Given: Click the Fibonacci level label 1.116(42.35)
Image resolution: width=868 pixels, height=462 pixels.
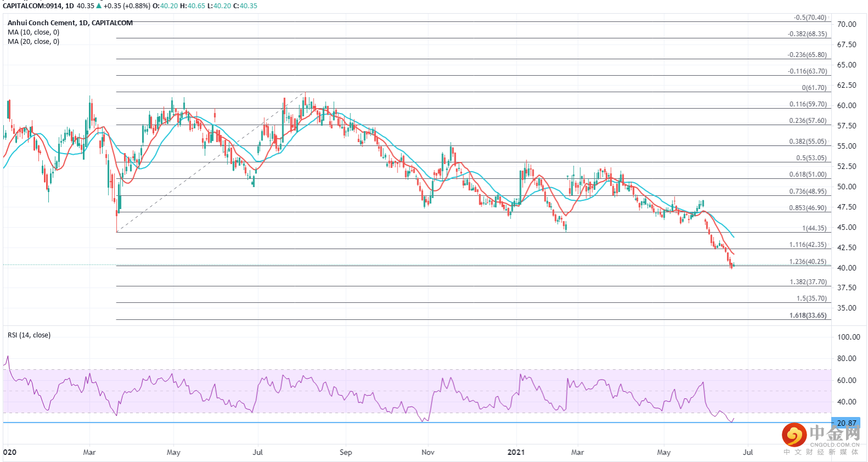Looking at the screenshot, I should click(808, 245).
